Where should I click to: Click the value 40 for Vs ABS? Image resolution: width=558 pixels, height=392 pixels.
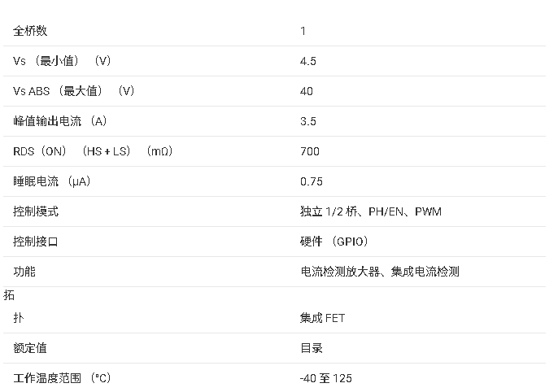click(307, 91)
